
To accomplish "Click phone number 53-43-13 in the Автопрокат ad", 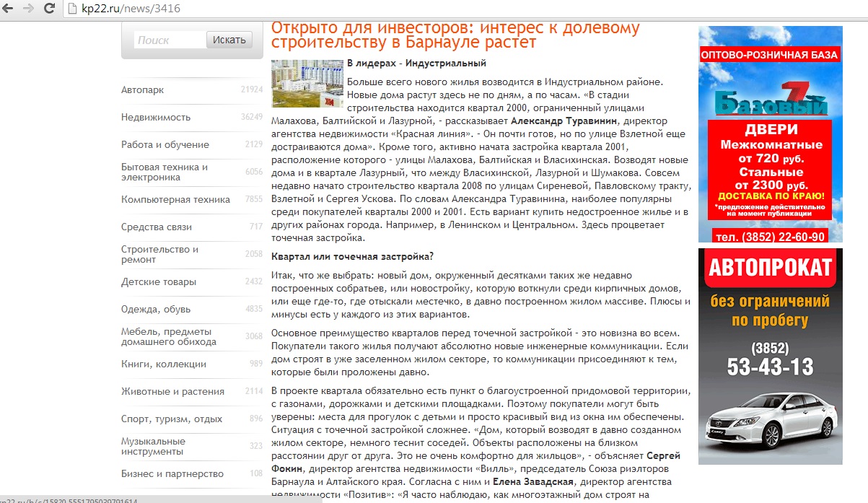I will [x=770, y=367].
